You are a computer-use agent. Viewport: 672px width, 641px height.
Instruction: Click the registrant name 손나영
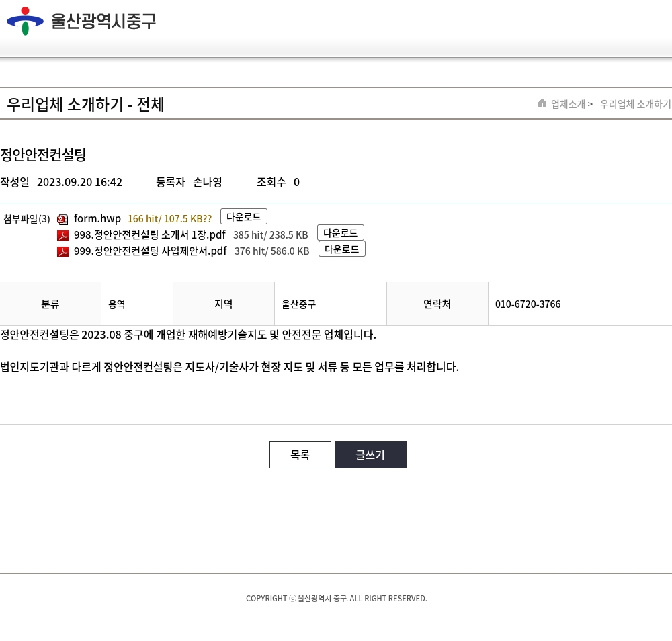point(208,182)
